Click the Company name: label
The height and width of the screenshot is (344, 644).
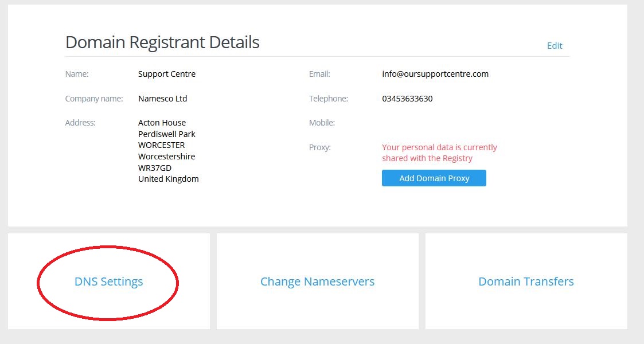(93, 99)
